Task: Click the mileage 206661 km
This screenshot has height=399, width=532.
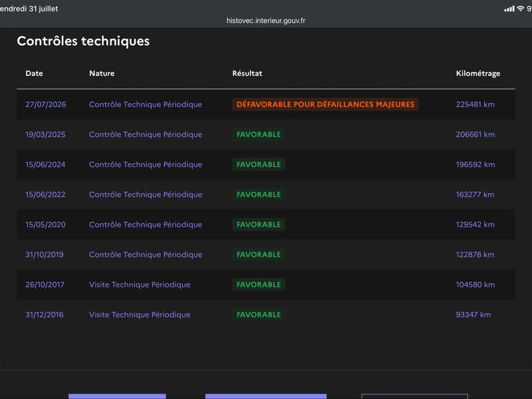Action: [475, 134]
